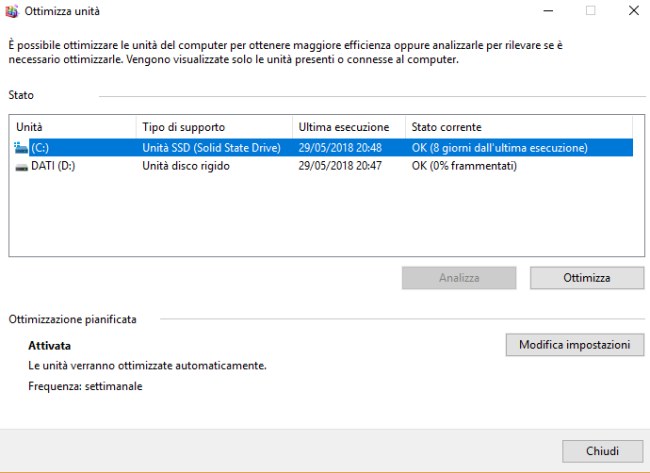Image resolution: width=650 pixels, height=473 pixels.
Task: Click the Ottimizza button
Action: [x=587, y=278]
